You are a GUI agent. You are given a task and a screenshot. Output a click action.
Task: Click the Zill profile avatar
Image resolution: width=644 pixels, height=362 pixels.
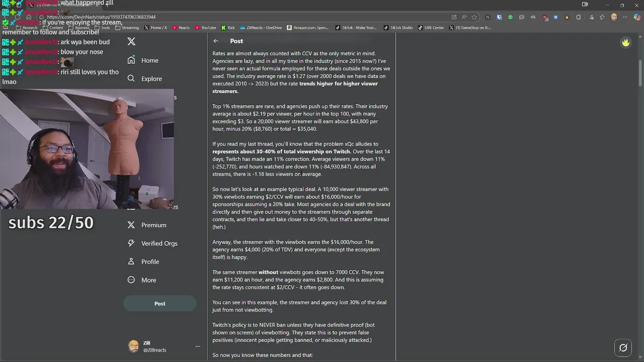pos(133,346)
